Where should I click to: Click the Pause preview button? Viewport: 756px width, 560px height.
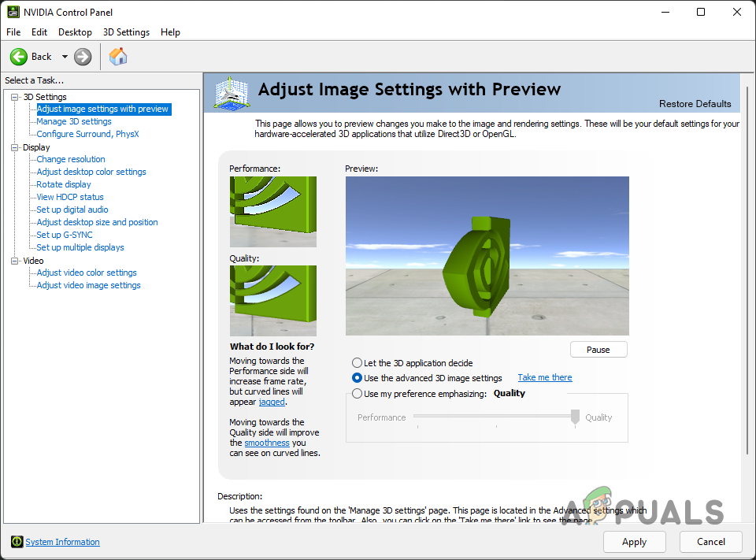(598, 350)
